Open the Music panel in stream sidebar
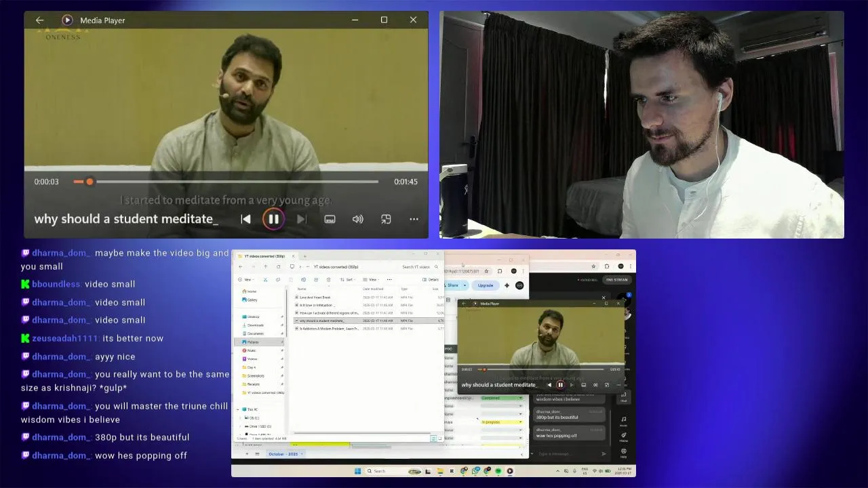868x488 pixels. coord(623,422)
